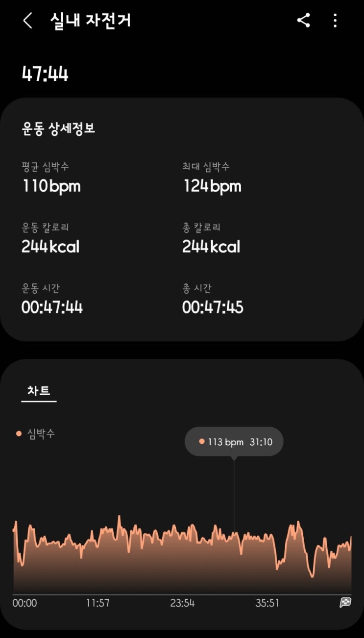Tap the 총 칼로리 244 kcal value

211,247
